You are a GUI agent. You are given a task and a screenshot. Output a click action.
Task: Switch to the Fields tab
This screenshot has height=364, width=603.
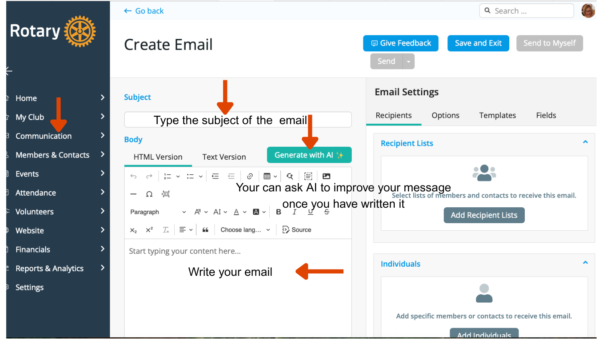click(546, 115)
